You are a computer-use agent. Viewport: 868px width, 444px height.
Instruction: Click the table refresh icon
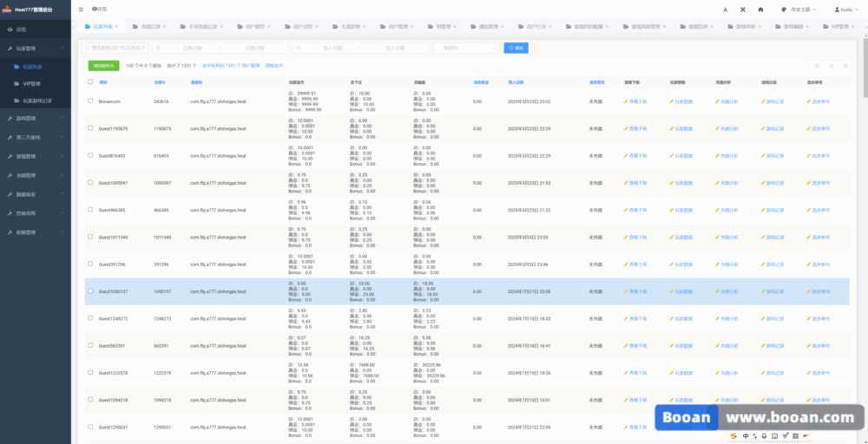(832, 65)
